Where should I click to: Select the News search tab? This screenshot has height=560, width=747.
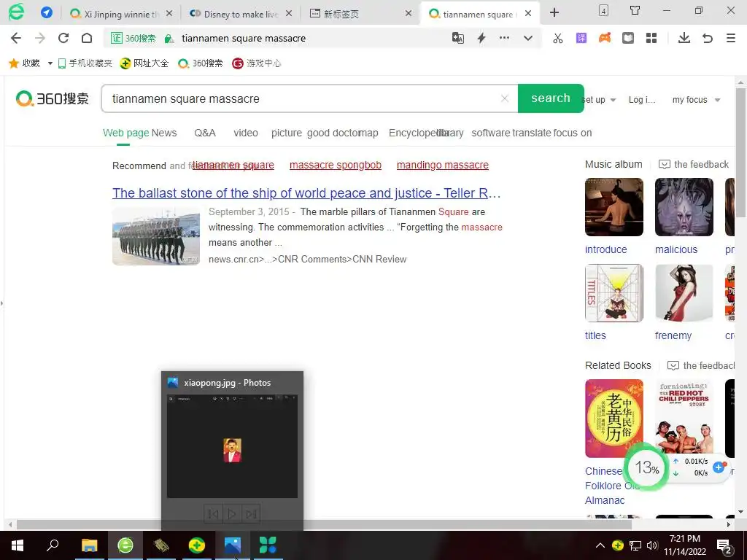tap(164, 133)
